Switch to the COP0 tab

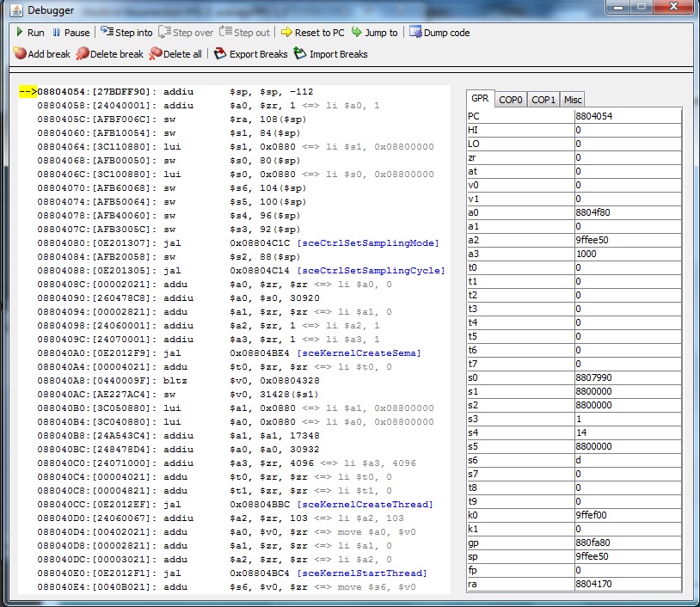pyautogui.click(x=511, y=100)
